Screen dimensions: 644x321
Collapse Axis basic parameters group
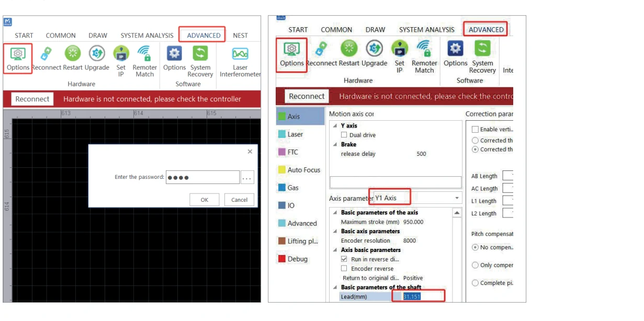click(335, 250)
